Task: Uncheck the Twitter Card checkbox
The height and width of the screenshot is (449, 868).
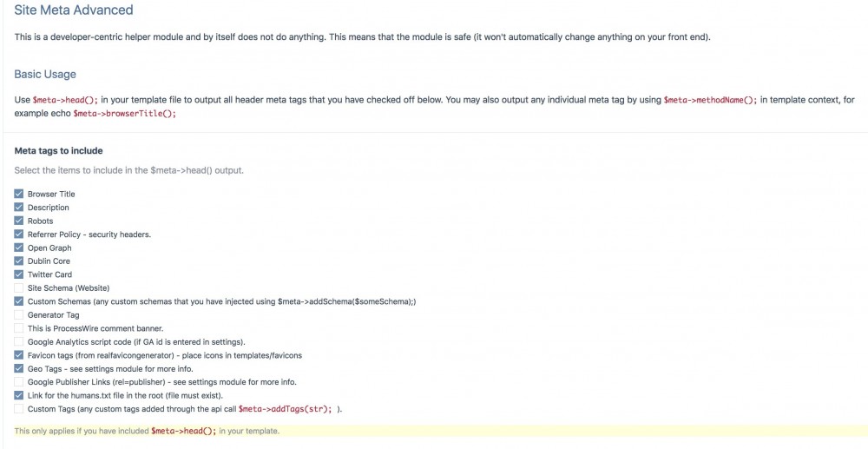Action: coord(19,274)
